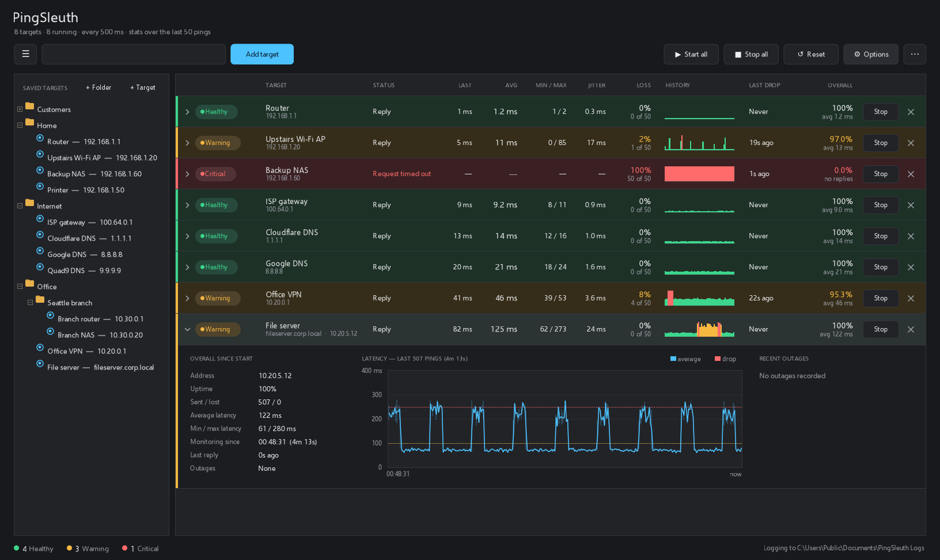The height and width of the screenshot is (560, 940).
Task: Remove the Upstairs Wi-Fi AP row
Action: [x=911, y=143]
